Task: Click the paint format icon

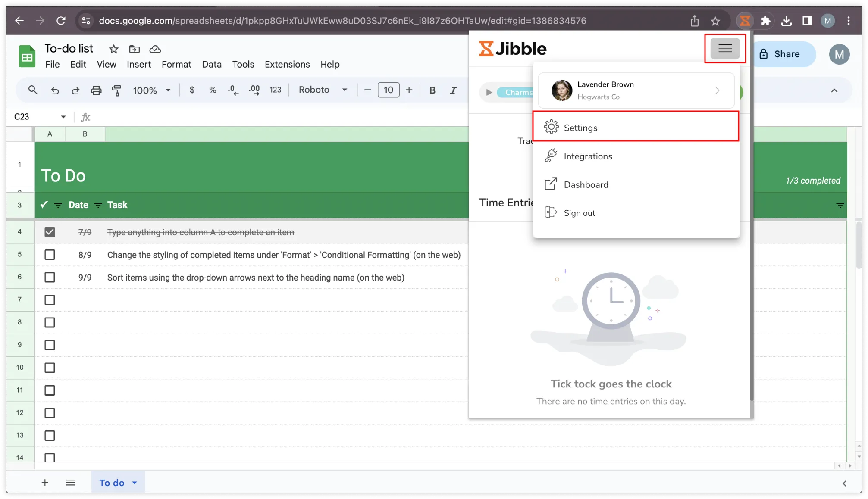Action: (116, 90)
